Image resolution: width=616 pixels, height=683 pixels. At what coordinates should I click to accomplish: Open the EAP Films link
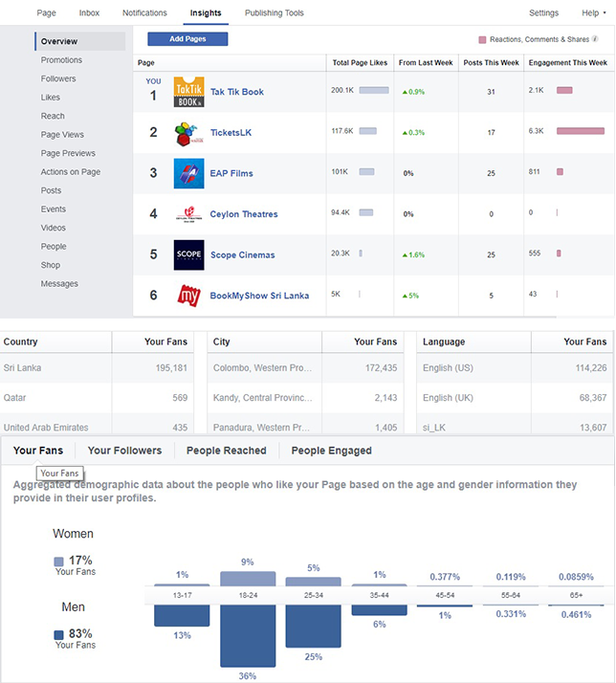(x=231, y=173)
